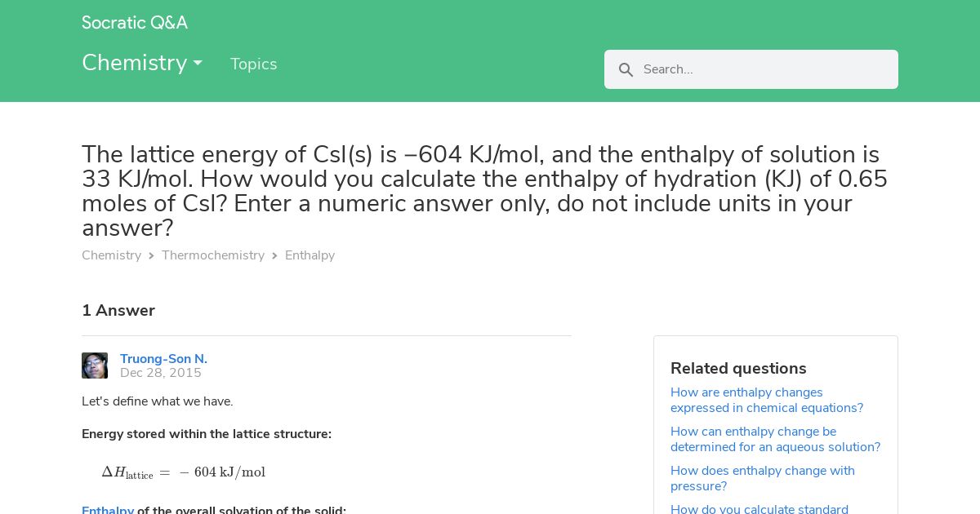Click the Dec 28, 2015 answer date

pyautogui.click(x=161, y=373)
